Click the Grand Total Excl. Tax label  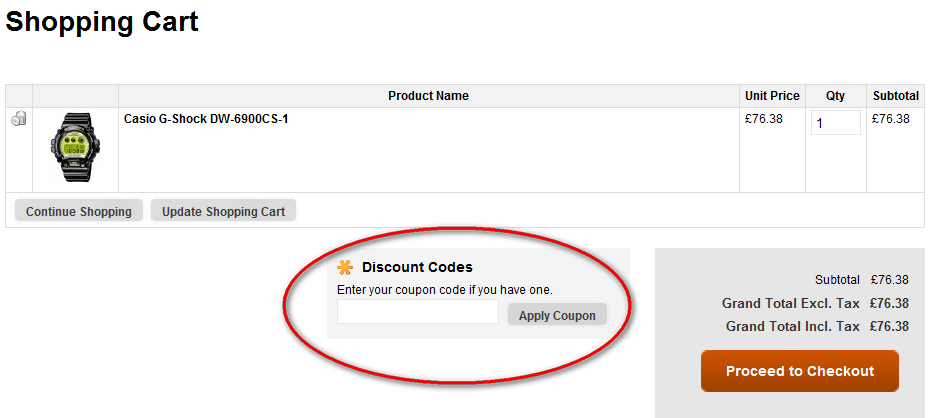pos(790,303)
